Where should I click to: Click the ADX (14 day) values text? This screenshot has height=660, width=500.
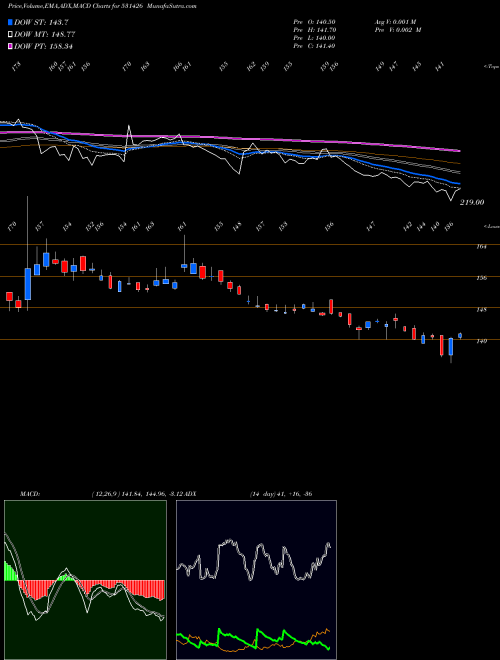coord(281,494)
